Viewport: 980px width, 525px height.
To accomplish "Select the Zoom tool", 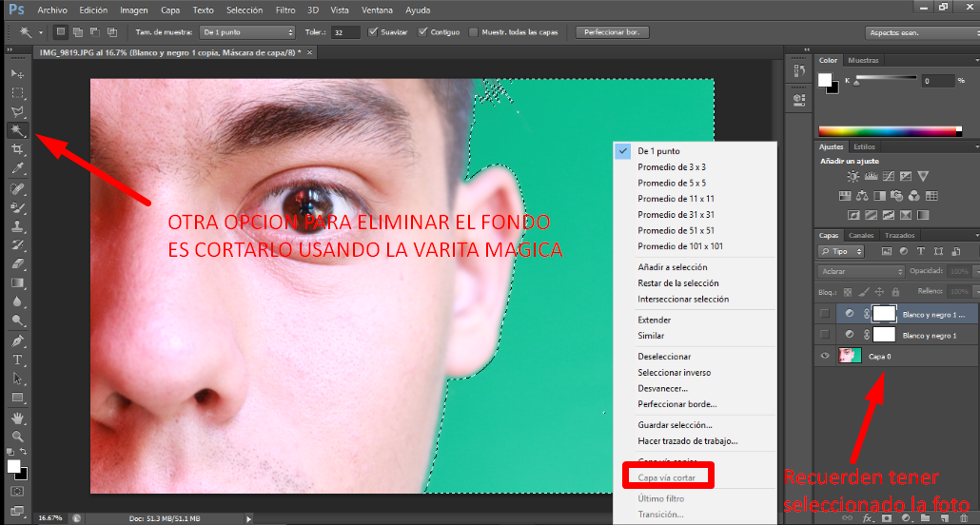I will coord(17,437).
